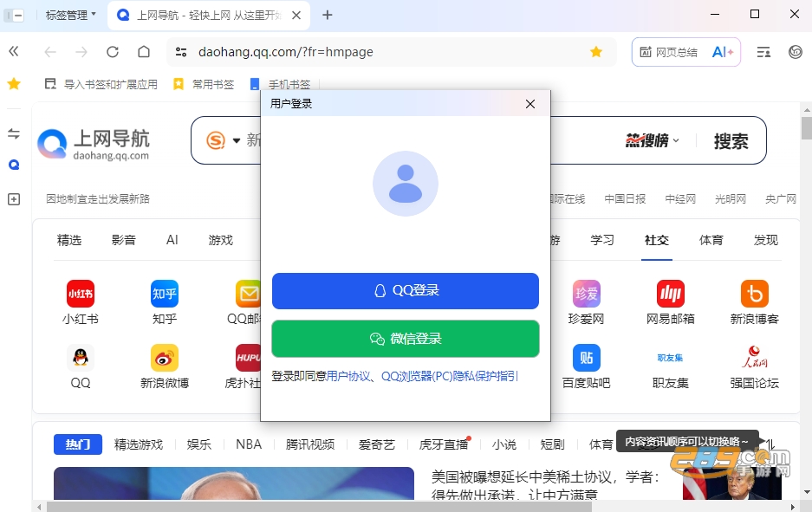This screenshot has width=812, height=512.
Task: Open the 新浪博客 site icon
Action: [755, 294]
